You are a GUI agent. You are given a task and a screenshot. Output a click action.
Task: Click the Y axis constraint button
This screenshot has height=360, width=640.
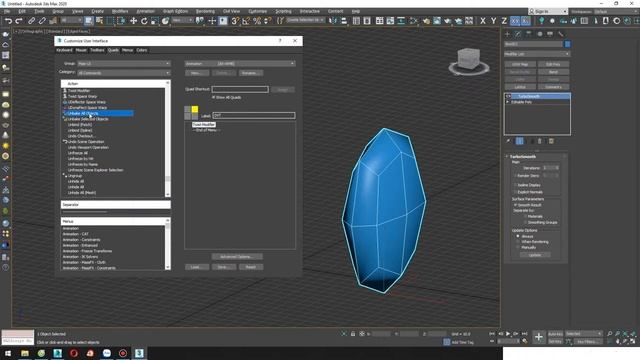493,21
